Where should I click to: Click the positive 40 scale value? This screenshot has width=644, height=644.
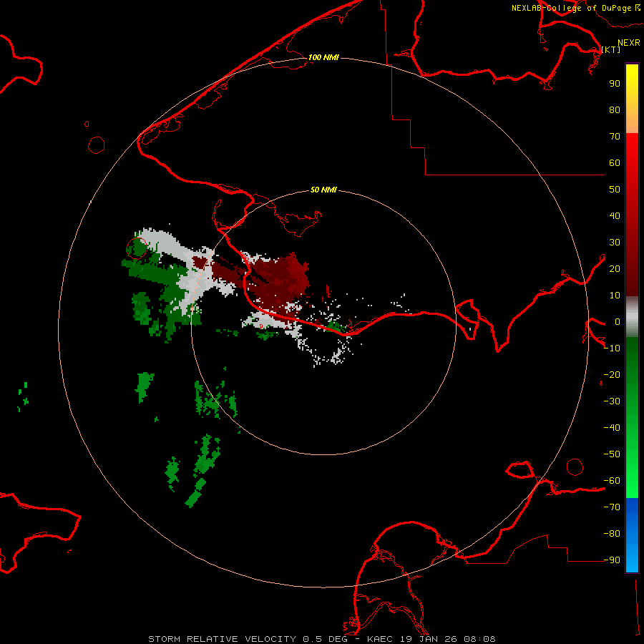click(x=615, y=215)
